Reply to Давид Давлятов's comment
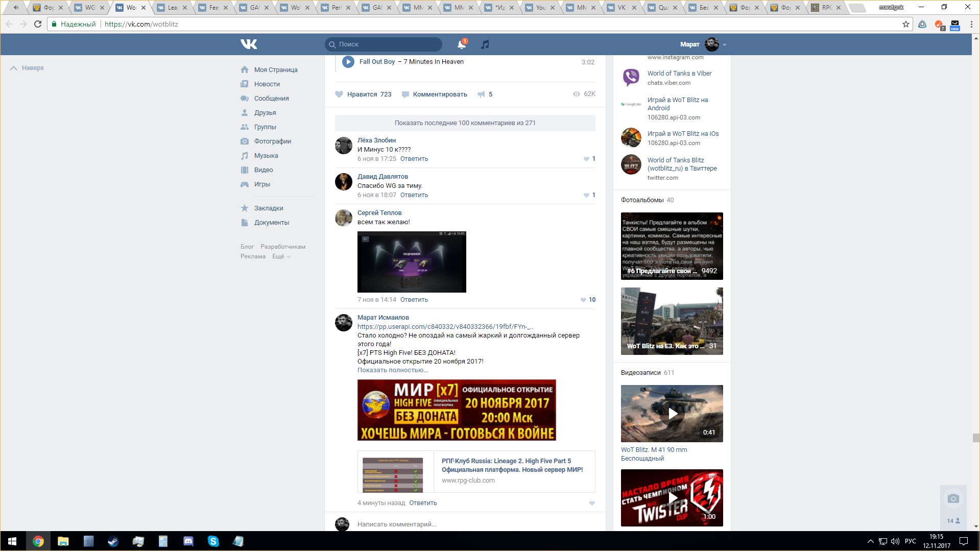Viewport: 980px width, 551px height. 414,195
